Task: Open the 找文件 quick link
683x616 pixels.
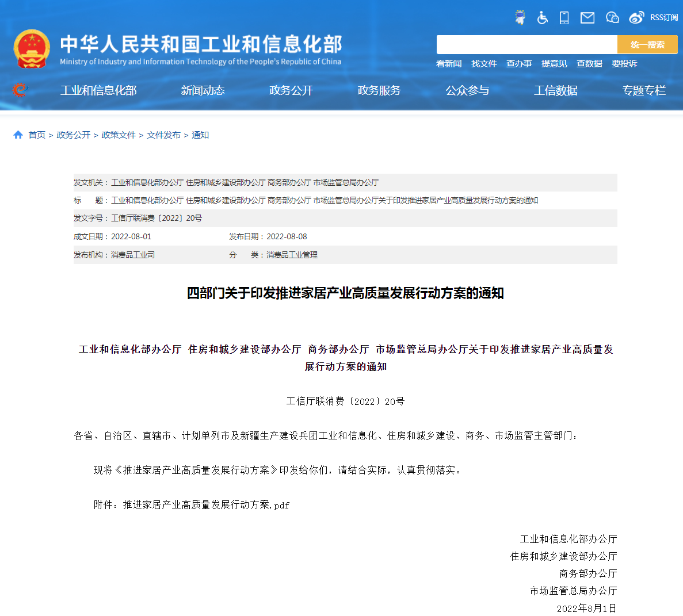Action: [484, 64]
